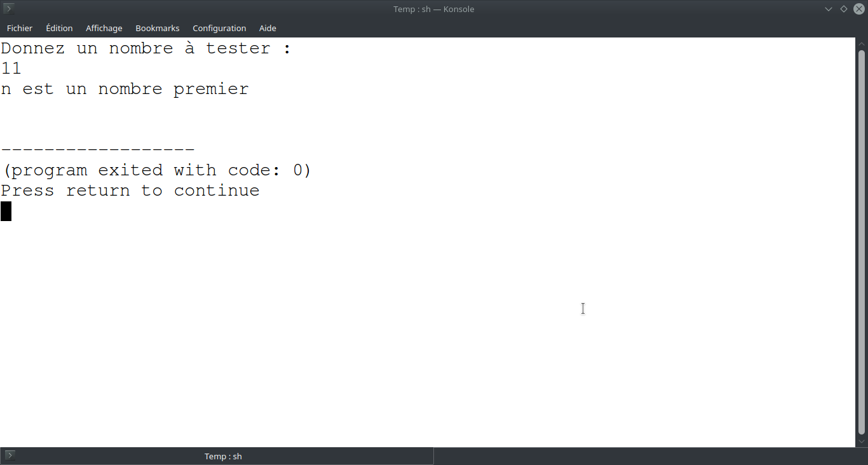Close the Konsole window
868x465 pixels.
(x=859, y=9)
